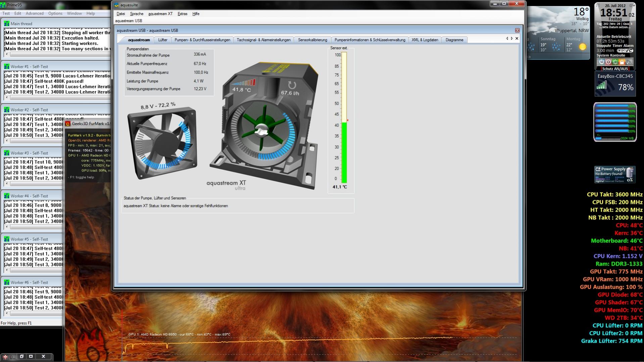This screenshot has height=362, width=644.
Task: Open Pumpen- & Durchflusseinstellungen tab
Action: pyautogui.click(x=202, y=40)
